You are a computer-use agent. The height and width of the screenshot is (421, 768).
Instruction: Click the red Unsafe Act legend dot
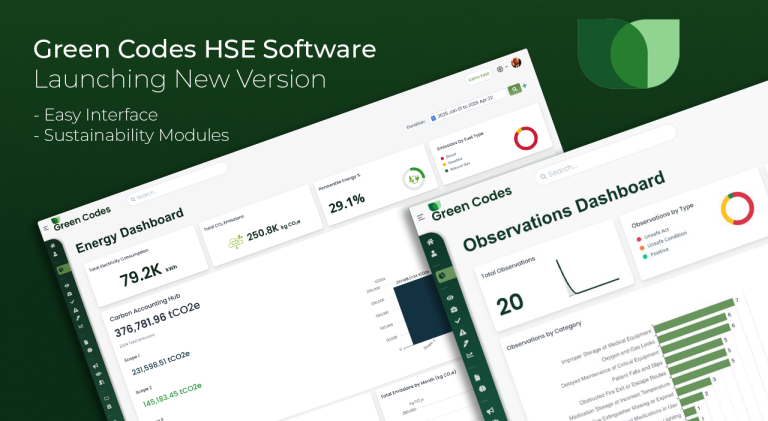639,239
